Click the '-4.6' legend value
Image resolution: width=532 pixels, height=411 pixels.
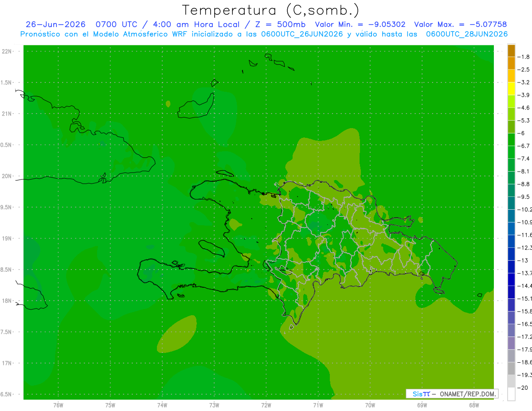524,108
